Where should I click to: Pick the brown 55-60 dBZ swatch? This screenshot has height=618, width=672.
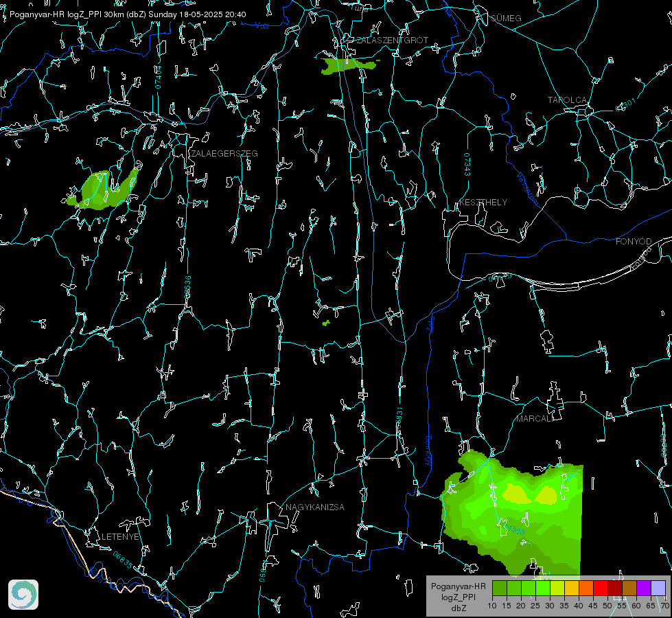629,588
